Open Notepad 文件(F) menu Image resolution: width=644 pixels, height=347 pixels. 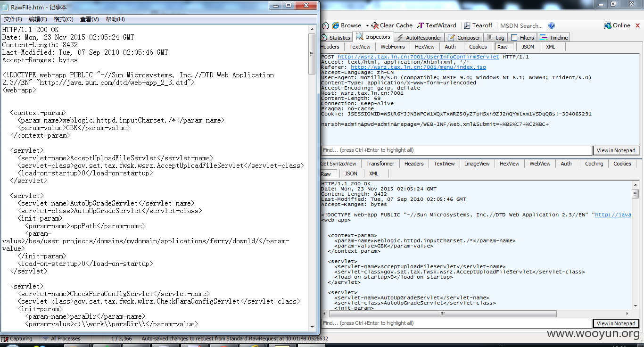pos(13,19)
